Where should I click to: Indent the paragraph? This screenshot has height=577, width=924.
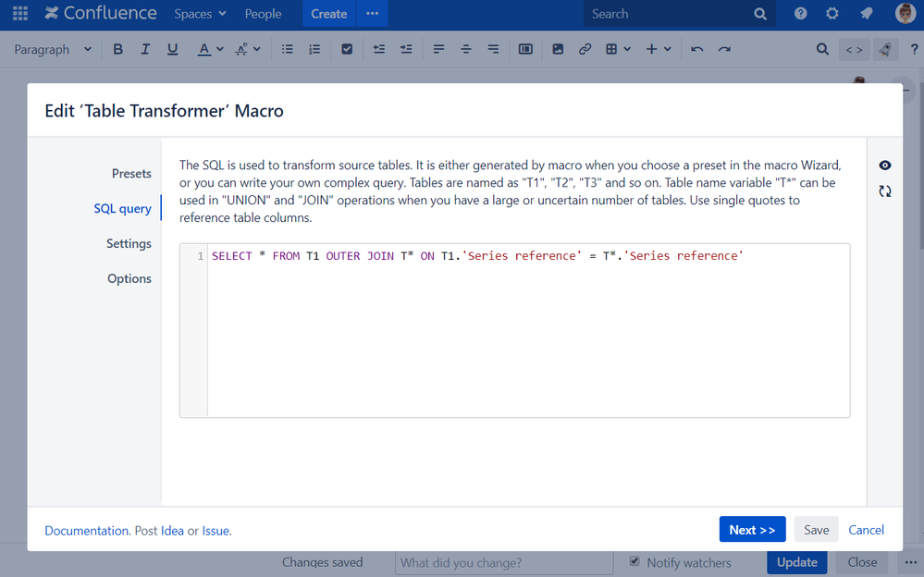406,50
